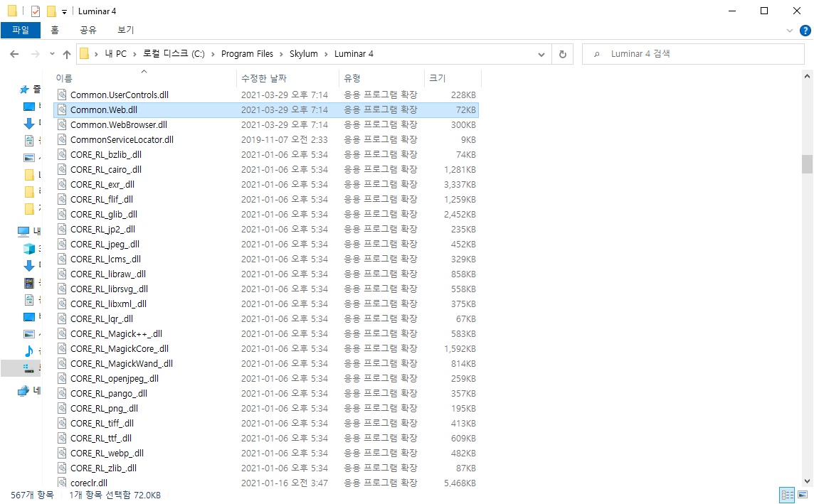
Task: Click Program Files breadcrumb in address bar
Action: click(x=247, y=54)
